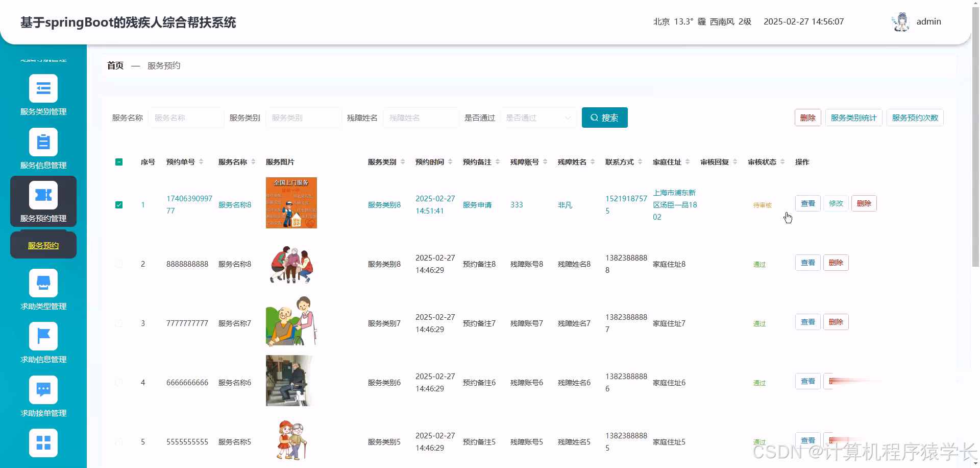Viewport: 980px width, 468px height.
Task: Click the 服务预约管理 ticket icon
Action: click(43, 195)
